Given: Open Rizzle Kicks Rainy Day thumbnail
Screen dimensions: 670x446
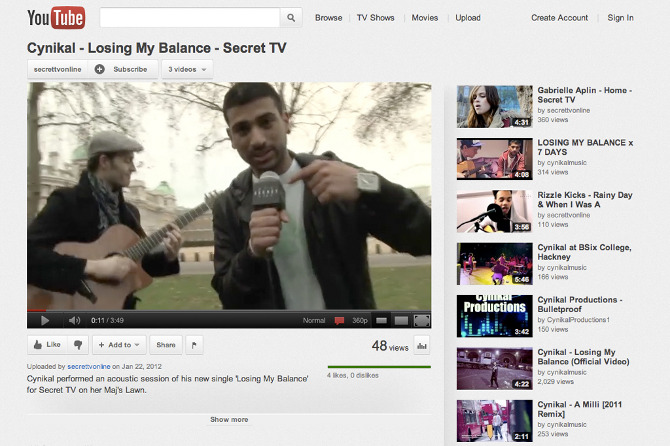Looking at the screenshot, I should [494, 211].
